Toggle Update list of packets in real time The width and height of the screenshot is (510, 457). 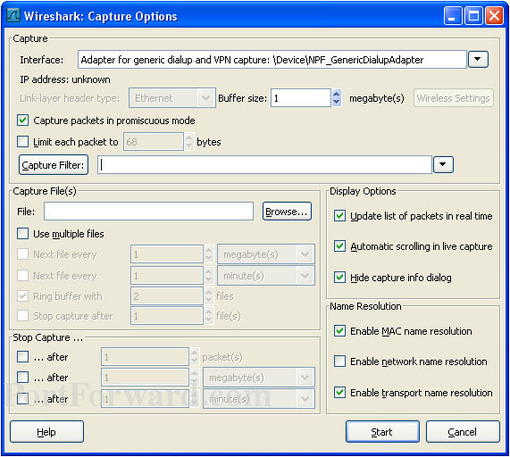tap(340, 216)
